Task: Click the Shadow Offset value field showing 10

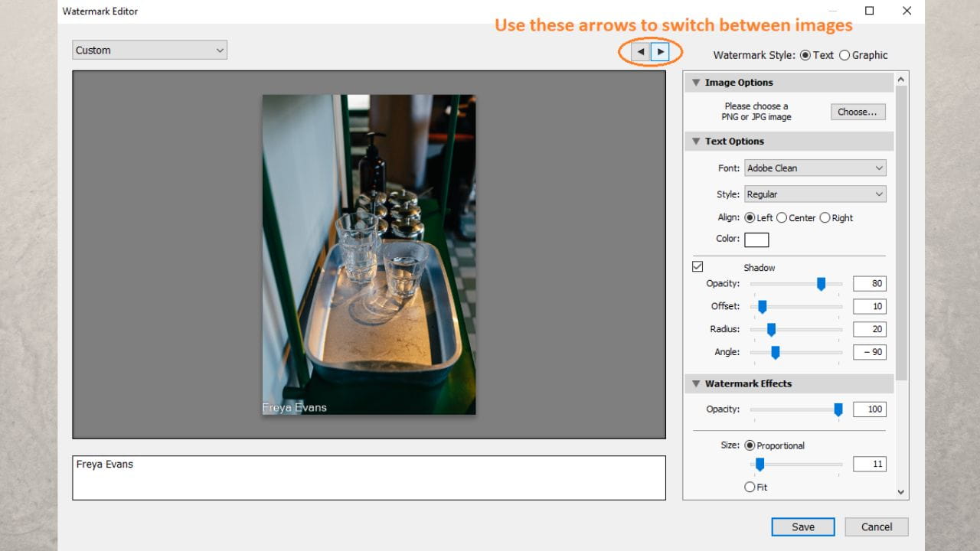Action: pyautogui.click(x=869, y=307)
